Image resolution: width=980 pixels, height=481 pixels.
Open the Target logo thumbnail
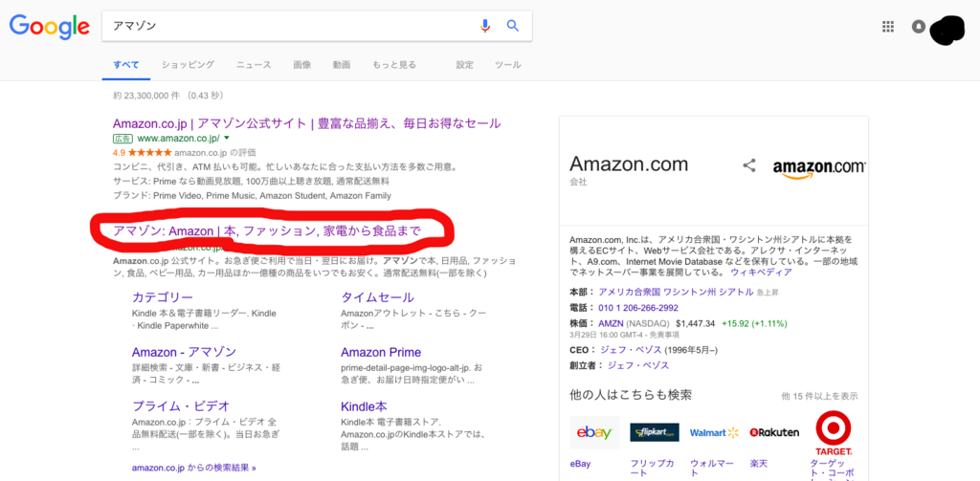pyautogui.click(x=834, y=432)
